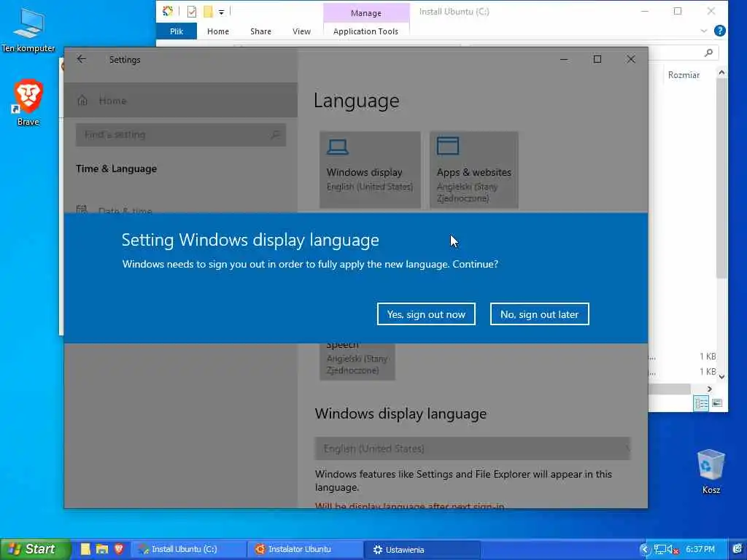747x560 pixels.
Task: Open the Kosz recycle bin
Action: pos(711,471)
